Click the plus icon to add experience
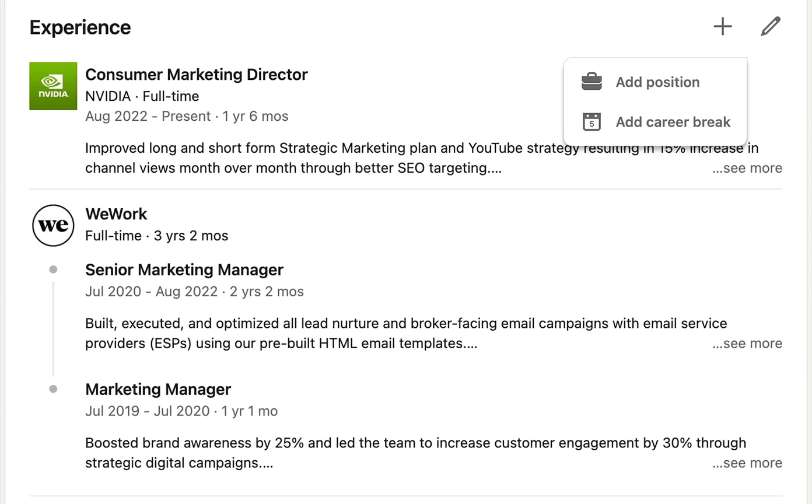The width and height of the screenshot is (812, 504). 722,27
